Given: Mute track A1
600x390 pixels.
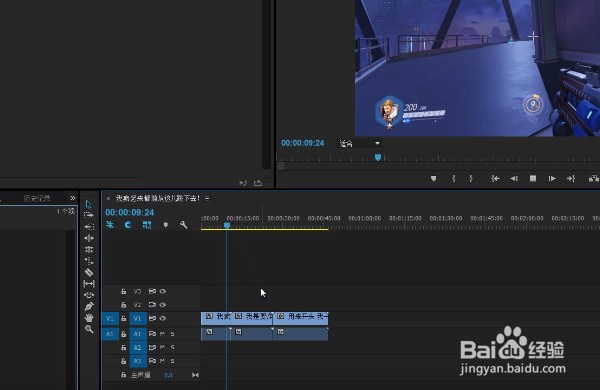Looking at the screenshot, I should click(x=162, y=334).
